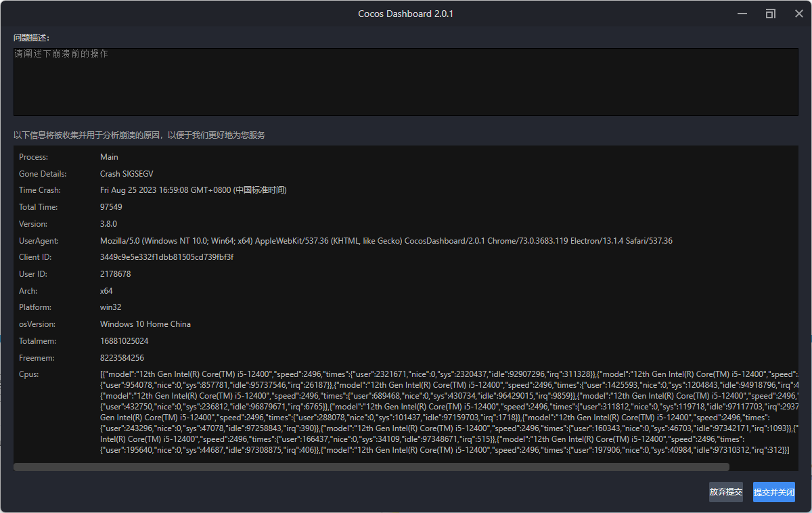The width and height of the screenshot is (812, 513).
Task: Click the 'Total Time:' label
Action: [38, 207]
